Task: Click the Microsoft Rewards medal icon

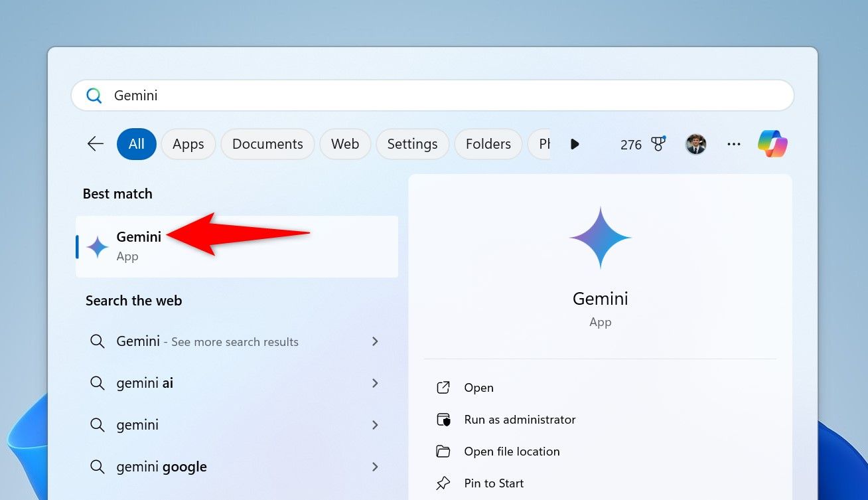Action: tap(658, 144)
